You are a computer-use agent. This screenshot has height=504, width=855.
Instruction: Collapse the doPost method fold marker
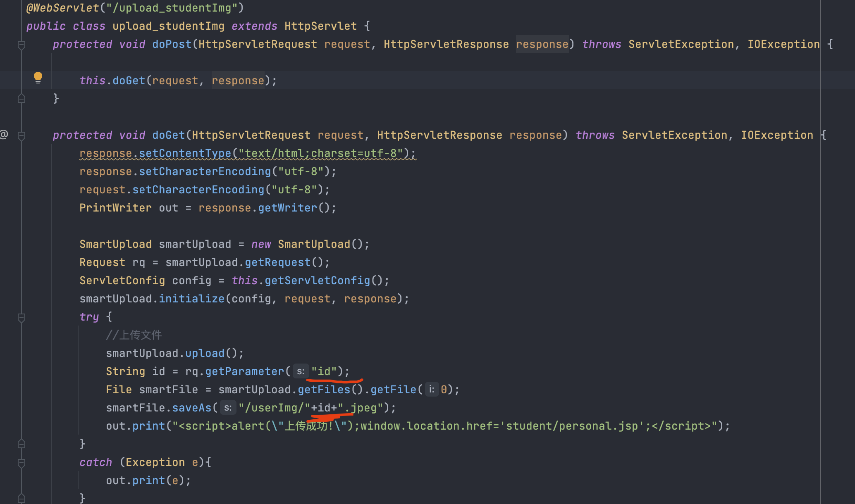point(21,45)
